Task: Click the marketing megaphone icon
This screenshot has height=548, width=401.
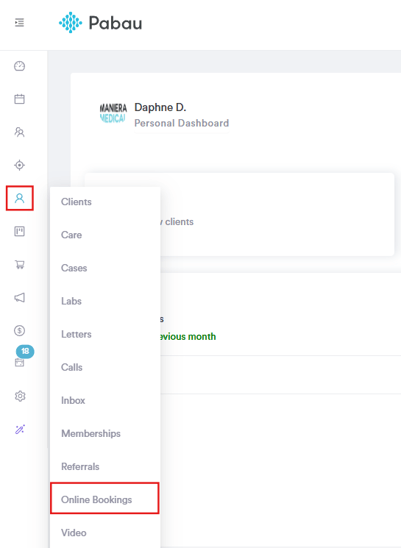Action: pyautogui.click(x=20, y=297)
